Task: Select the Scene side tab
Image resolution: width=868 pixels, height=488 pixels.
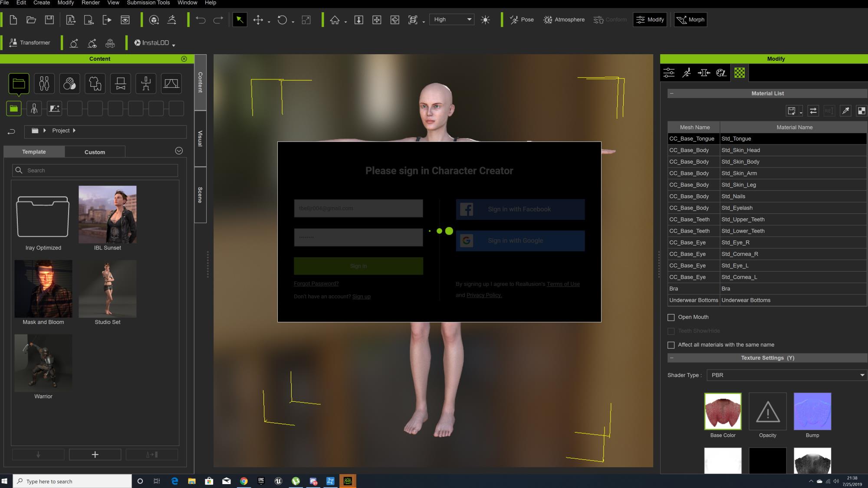Action: tap(200, 195)
